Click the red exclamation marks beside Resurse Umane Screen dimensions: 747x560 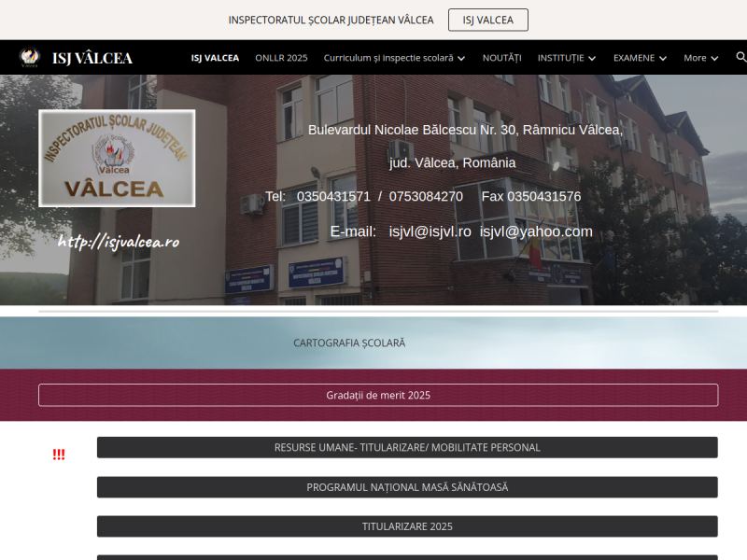click(60, 455)
